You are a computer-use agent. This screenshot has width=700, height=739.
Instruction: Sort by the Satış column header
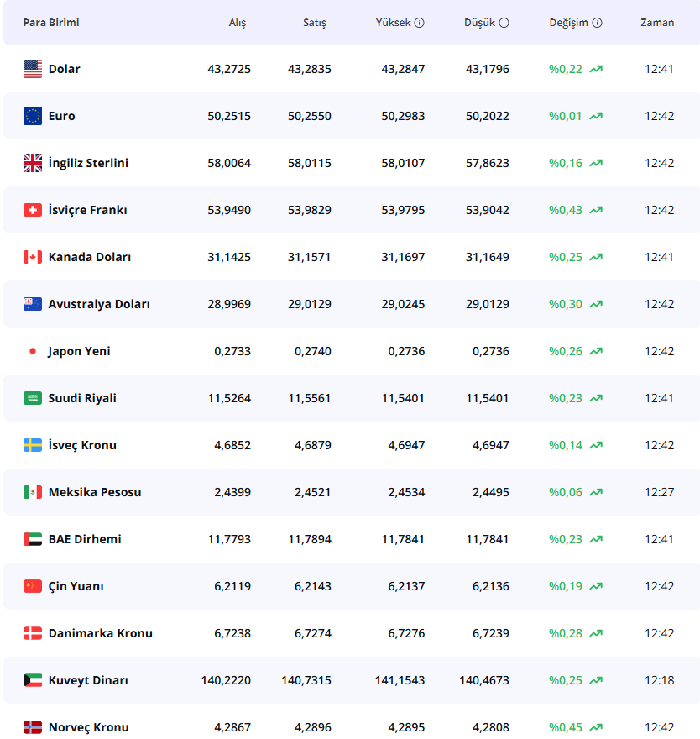click(x=315, y=23)
